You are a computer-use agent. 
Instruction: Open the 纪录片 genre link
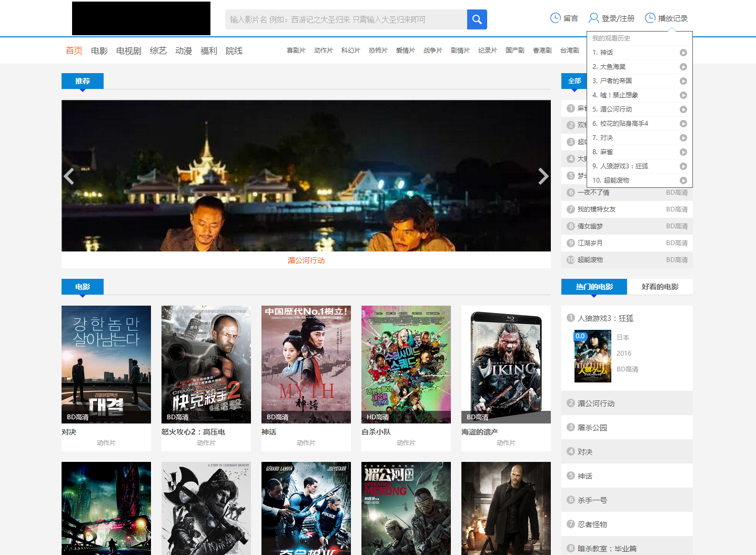tap(488, 51)
